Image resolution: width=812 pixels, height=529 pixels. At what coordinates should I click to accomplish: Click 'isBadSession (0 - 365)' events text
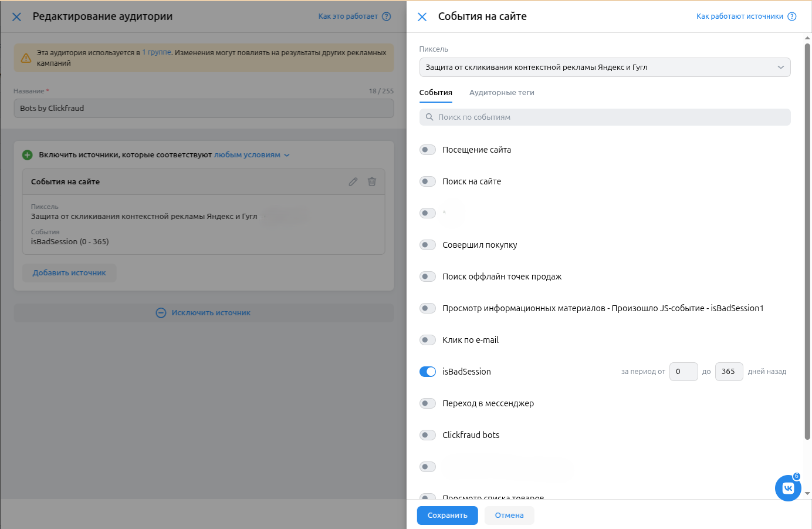[x=70, y=241]
